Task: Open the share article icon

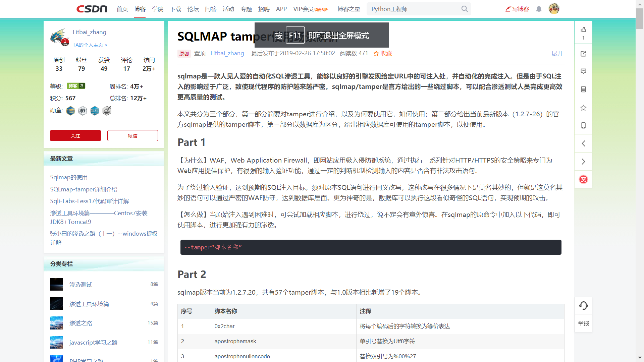Action: tap(583, 53)
